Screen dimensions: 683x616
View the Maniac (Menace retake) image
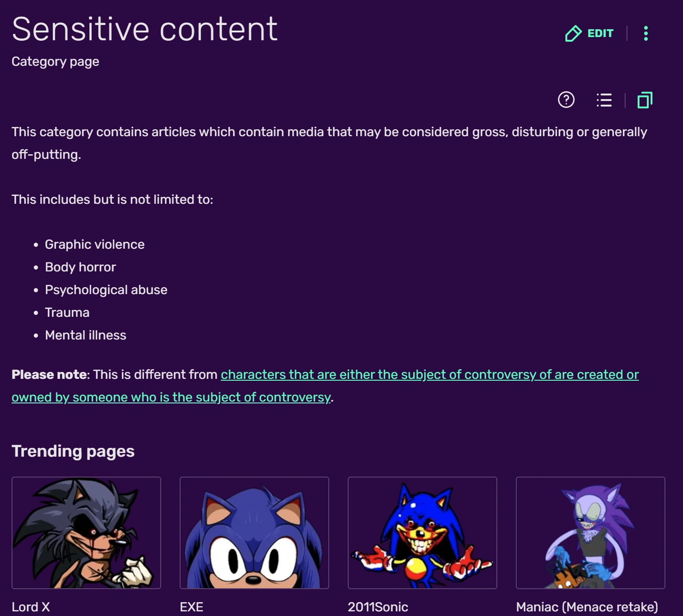click(x=590, y=533)
